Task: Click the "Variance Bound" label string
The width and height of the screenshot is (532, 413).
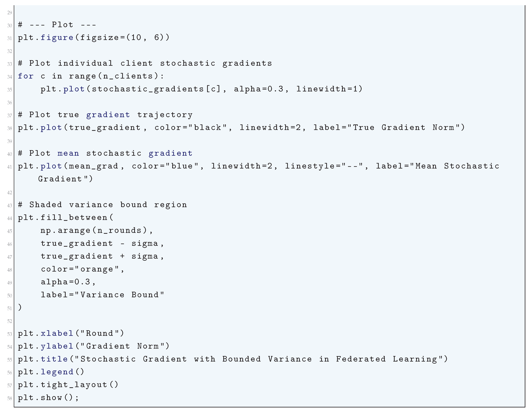Action: click(x=119, y=295)
